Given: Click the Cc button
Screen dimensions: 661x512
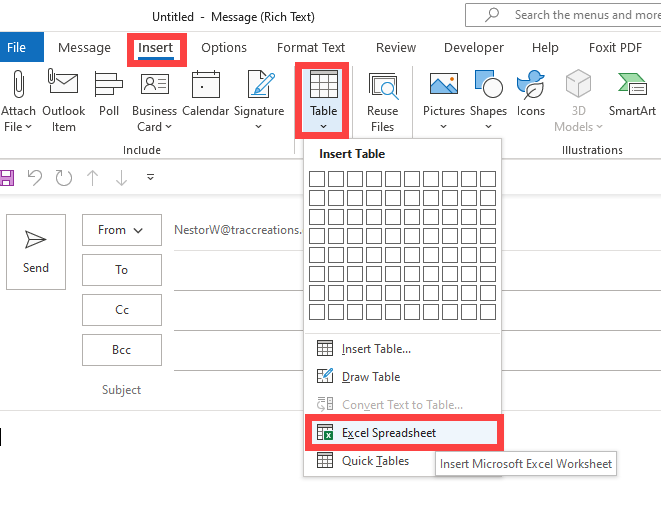Looking at the screenshot, I should tap(122, 310).
